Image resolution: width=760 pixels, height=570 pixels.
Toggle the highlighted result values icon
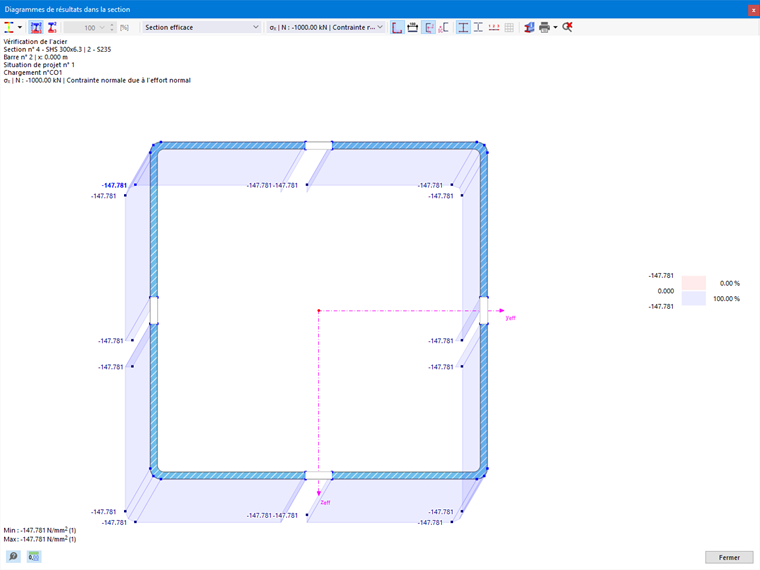pyautogui.click(x=428, y=27)
